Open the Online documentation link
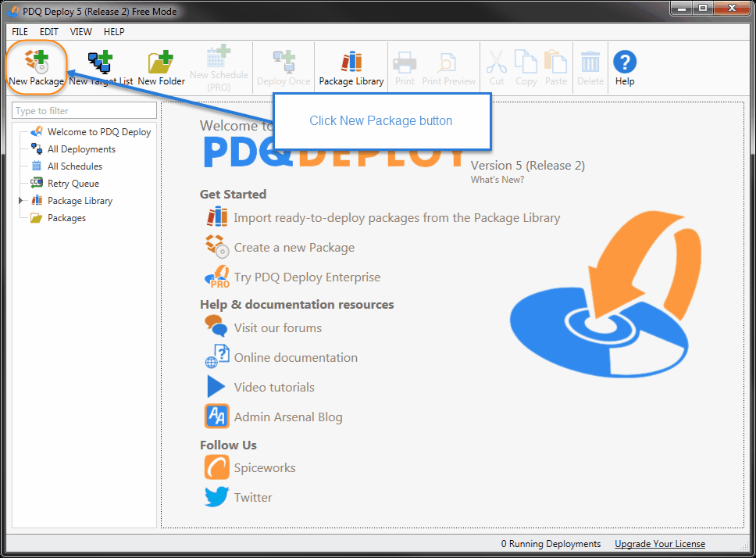 295,357
